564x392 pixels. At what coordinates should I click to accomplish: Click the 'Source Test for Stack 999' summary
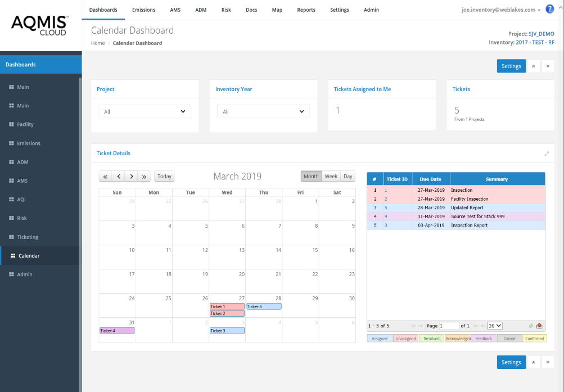pyautogui.click(x=477, y=217)
